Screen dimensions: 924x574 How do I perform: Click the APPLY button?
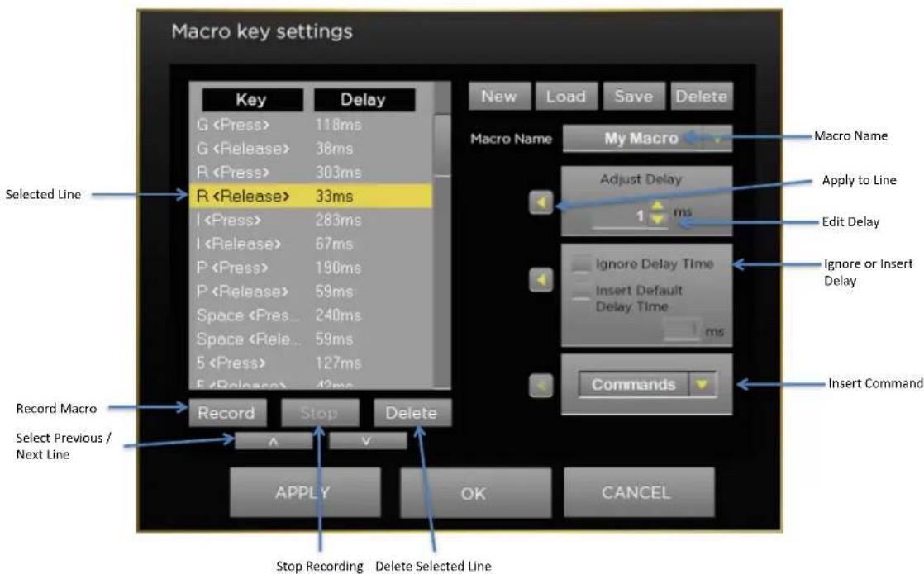coord(305,493)
